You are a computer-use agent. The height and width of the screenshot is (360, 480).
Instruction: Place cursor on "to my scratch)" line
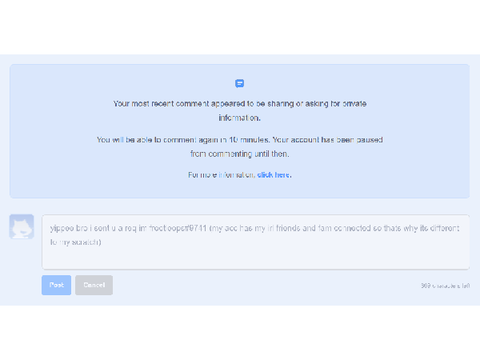[x=75, y=242]
